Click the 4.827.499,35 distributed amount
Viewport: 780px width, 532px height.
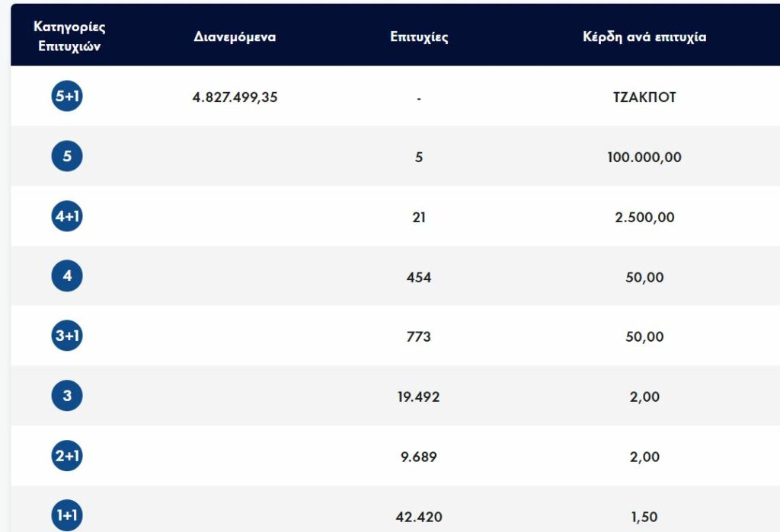coord(235,97)
